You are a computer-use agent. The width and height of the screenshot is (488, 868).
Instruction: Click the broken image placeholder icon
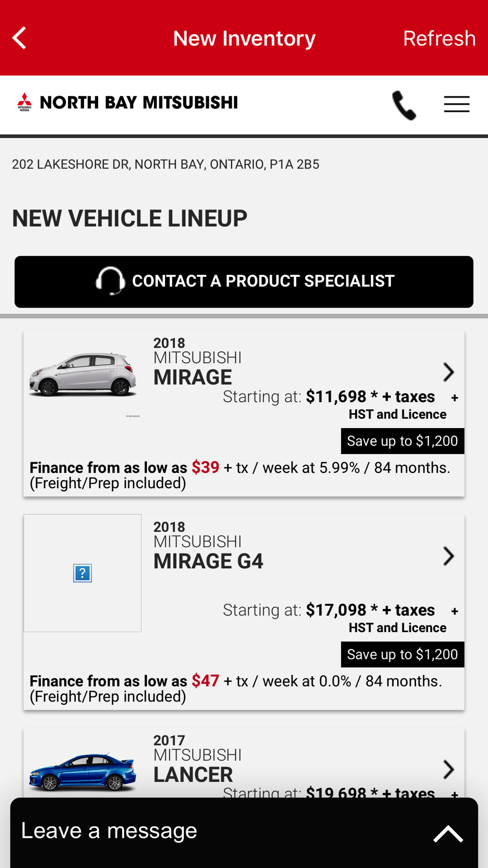tap(82, 573)
